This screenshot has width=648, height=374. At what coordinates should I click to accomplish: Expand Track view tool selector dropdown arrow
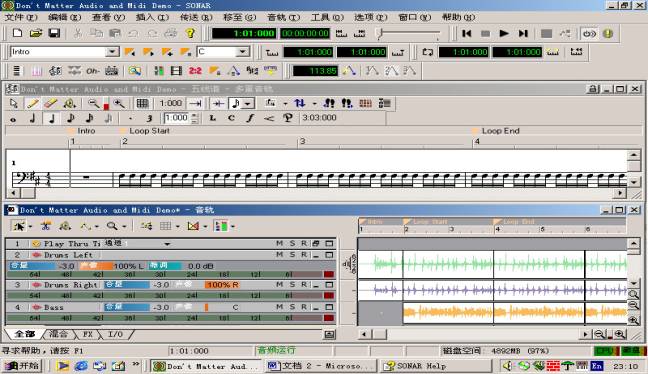[30, 226]
